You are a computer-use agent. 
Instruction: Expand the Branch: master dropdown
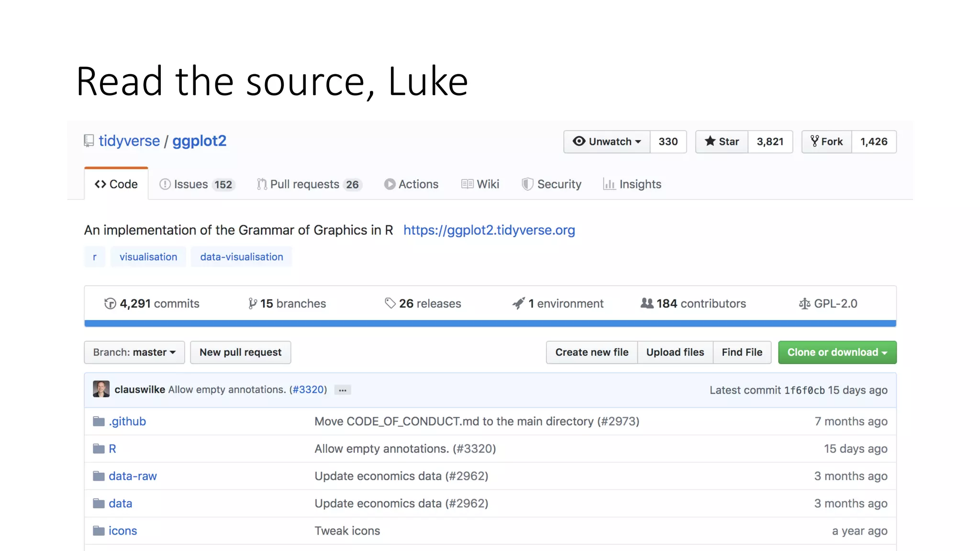134,353
